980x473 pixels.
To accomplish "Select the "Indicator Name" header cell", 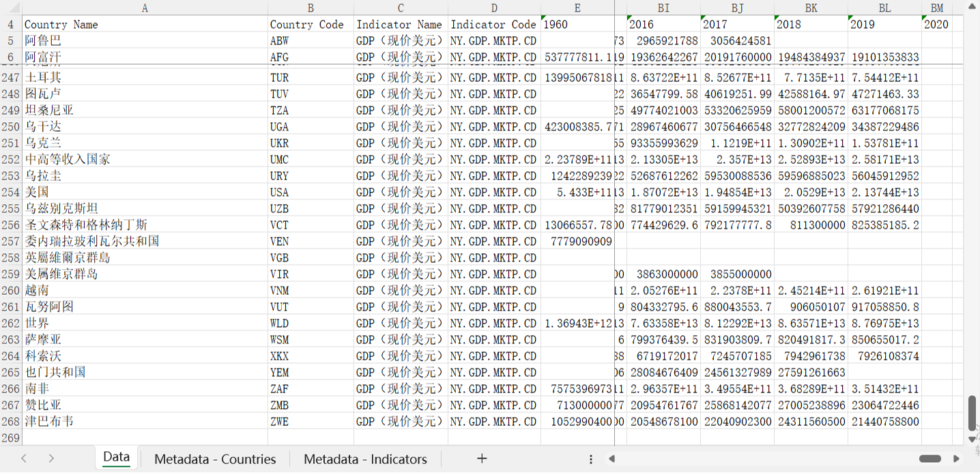I will 401,25.
